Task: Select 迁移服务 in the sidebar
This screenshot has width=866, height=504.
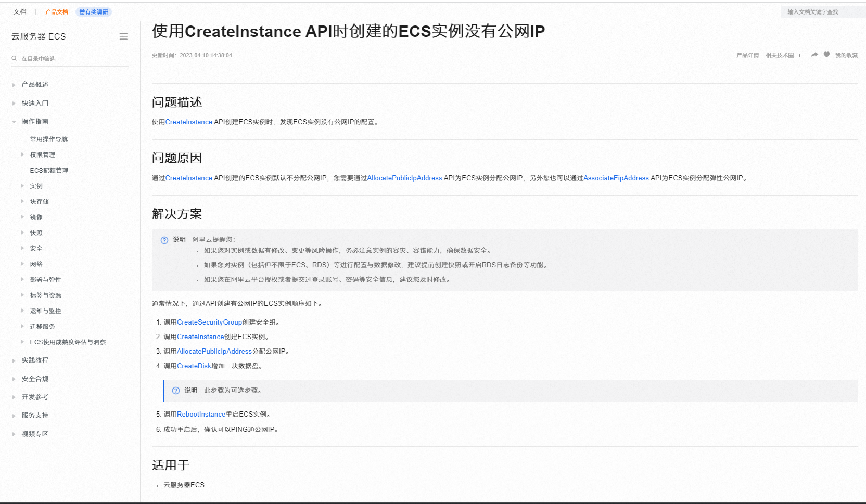Action: point(42,327)
